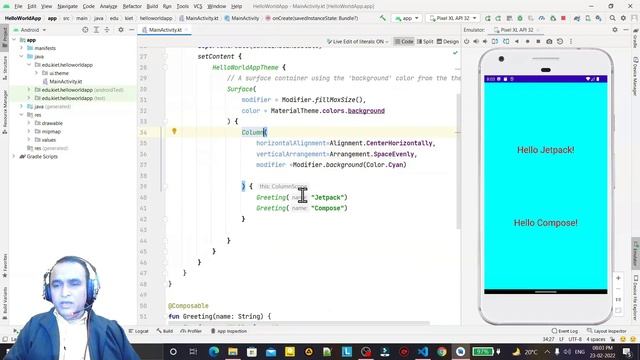Take emulator screenshot with camera icon

pyautogui.click(x=549, y=41)
